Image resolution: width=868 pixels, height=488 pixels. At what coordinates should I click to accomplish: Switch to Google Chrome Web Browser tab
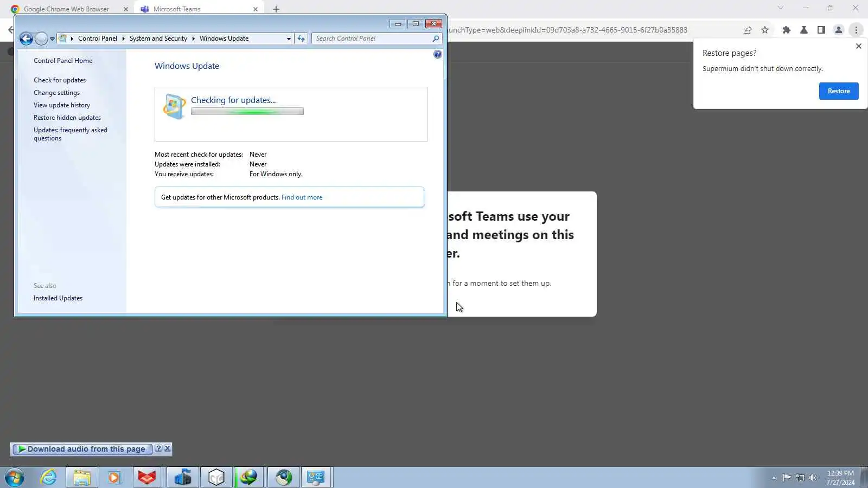[66, 9]
